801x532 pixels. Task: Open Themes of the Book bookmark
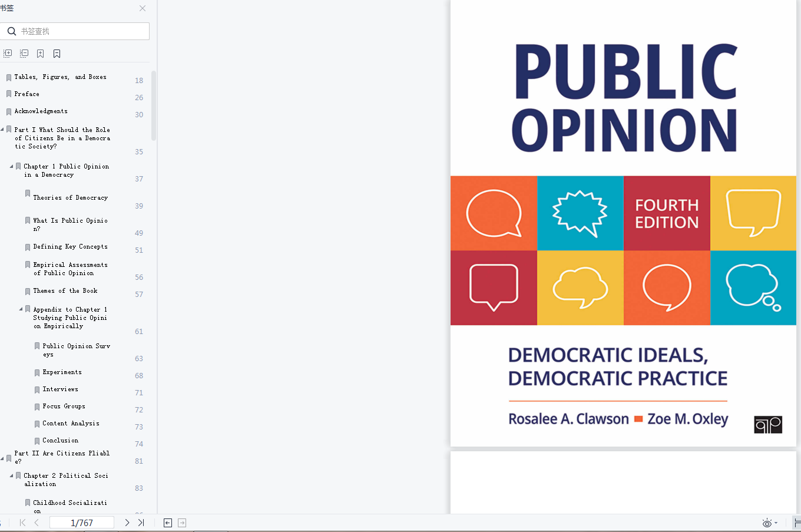click(x=65, y=291)
